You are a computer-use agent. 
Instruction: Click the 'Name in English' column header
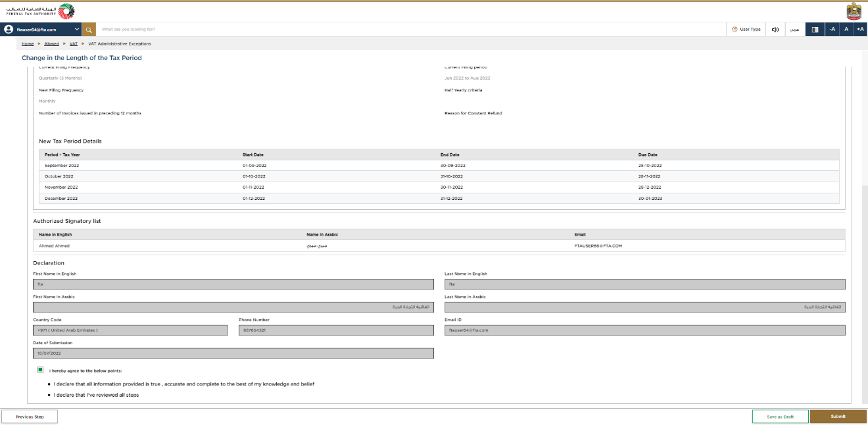point(55,234)
